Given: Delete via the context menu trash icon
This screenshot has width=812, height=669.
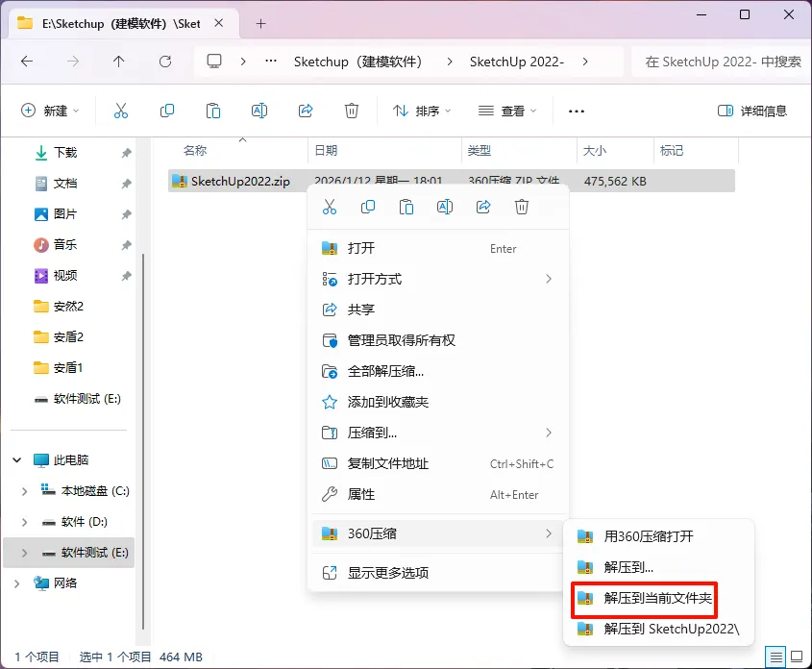Looking at the screenshot, I should pyautogui.click(x=522, y=207).
